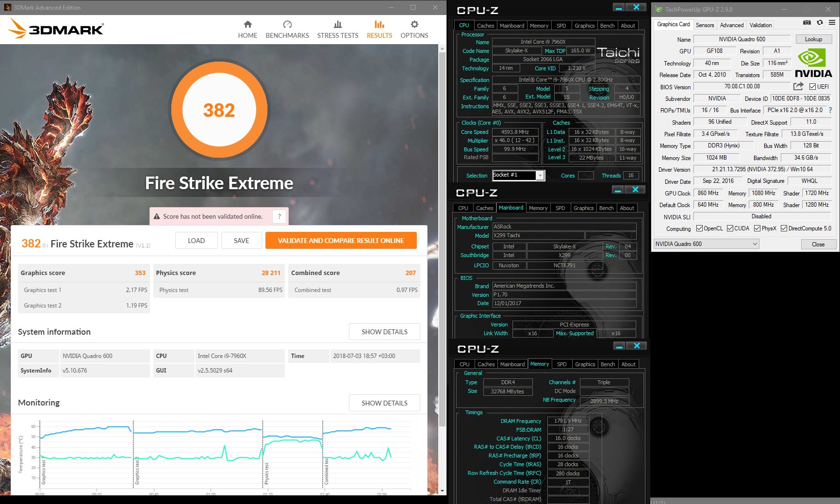
Task: Toggle the DirectCompute 5.0 checkbox
Action: pyautogui.click(x=784, y=228)
